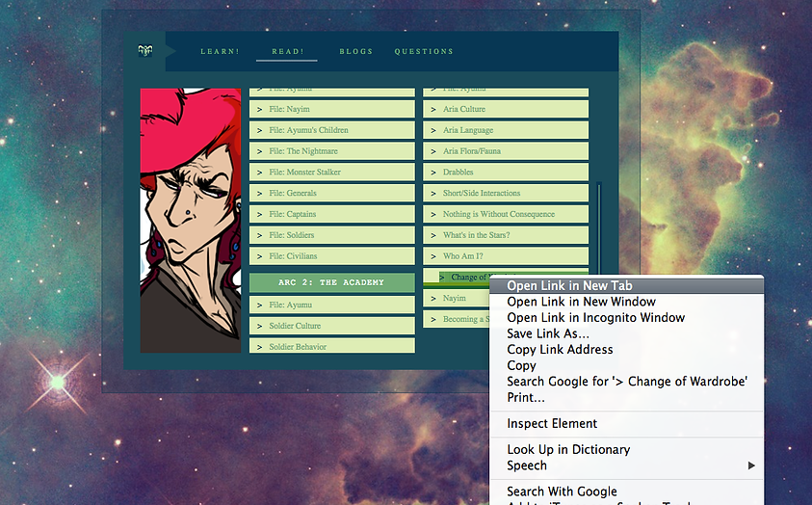Viewport: 812px width, 505px height.
Task: Click the red-haired character portrait
Action: pos(191,221)
